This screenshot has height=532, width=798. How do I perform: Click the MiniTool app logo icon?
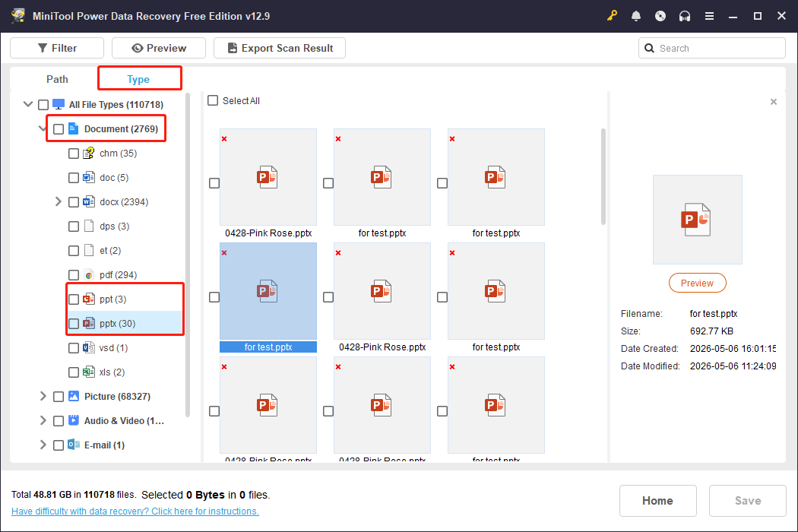click(18, 16)
